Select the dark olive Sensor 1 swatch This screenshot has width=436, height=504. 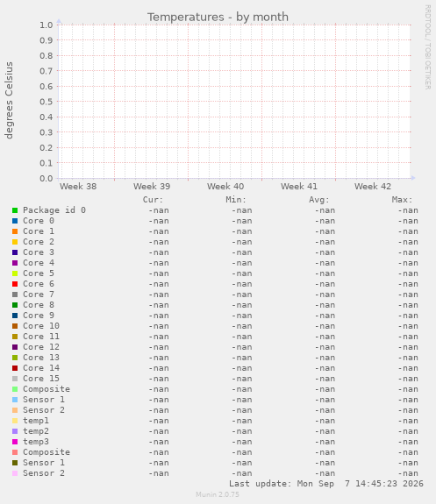(15, 463)
